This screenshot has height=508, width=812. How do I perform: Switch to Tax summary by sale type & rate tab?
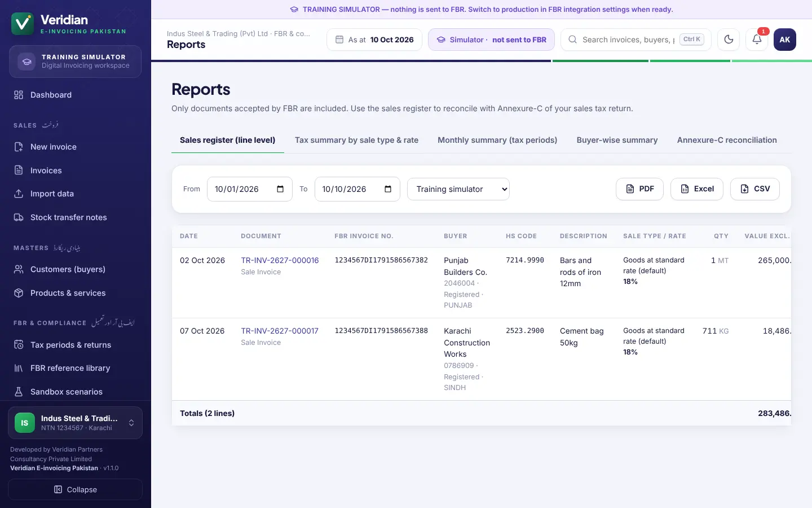tap(356, 140)
